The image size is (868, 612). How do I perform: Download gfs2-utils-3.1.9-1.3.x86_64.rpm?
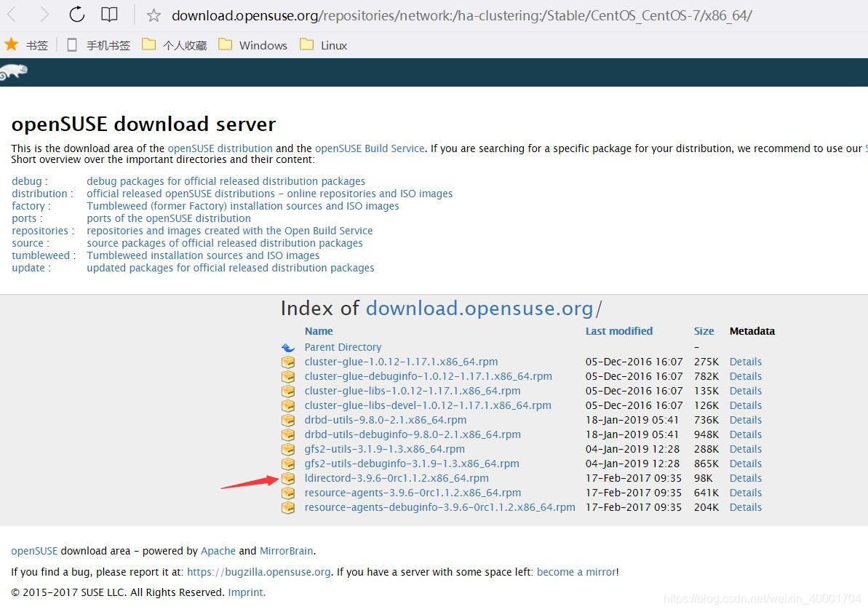coord(385,449)
